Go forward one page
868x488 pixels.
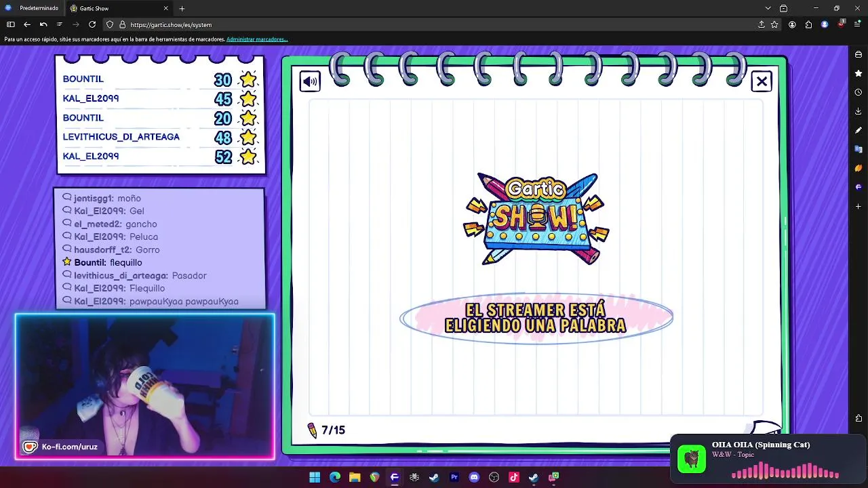(76, 24)
